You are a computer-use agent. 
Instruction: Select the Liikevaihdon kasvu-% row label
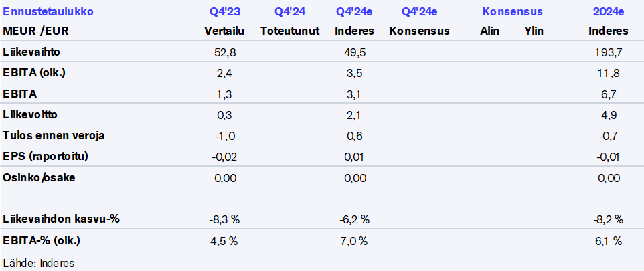point(62,219)
